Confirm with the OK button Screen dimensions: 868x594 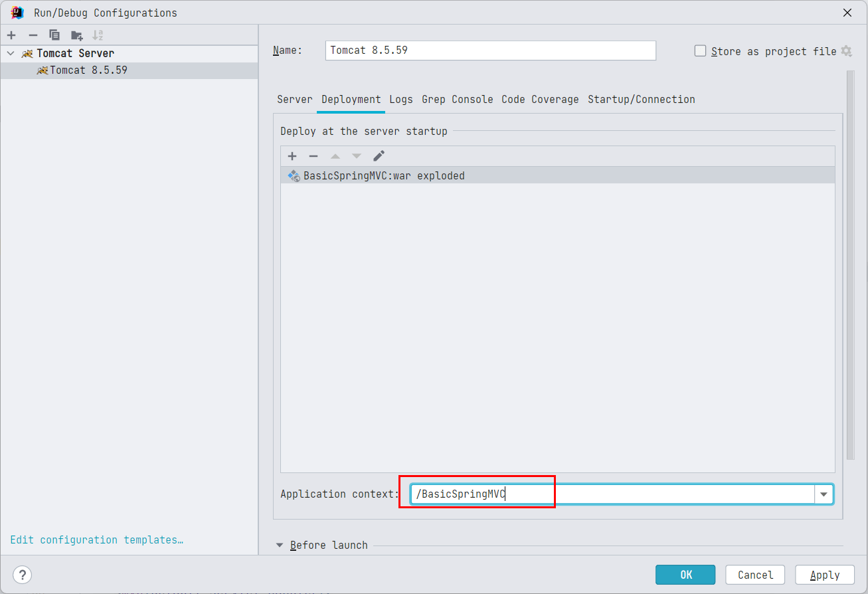(685, 575)
